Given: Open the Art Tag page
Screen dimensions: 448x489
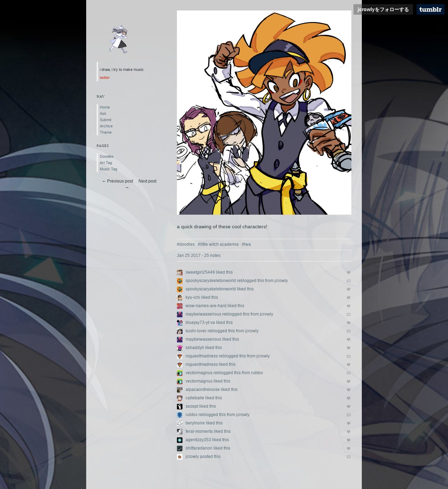Looking at the screenshot, I should click(106, 163).
